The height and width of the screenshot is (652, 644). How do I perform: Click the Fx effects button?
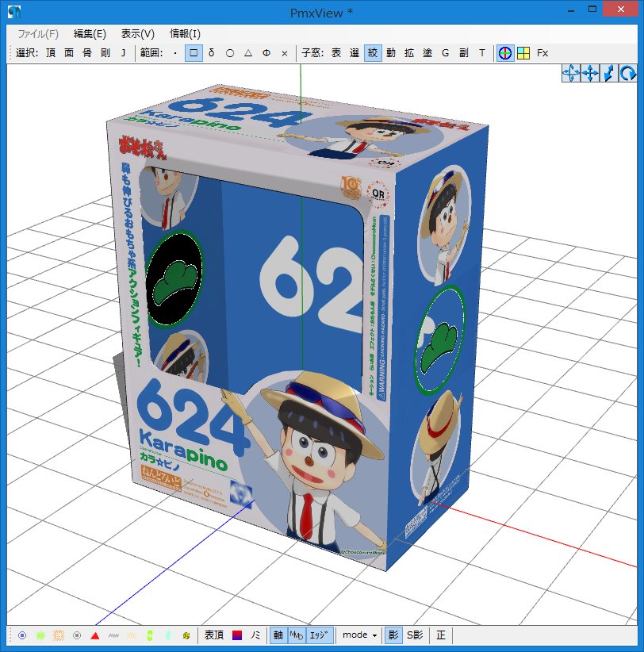click(x=542, y=53)
